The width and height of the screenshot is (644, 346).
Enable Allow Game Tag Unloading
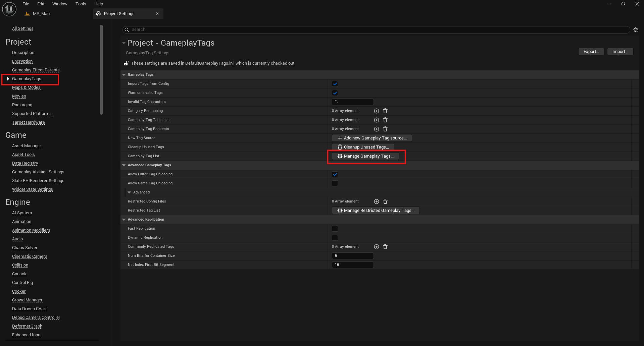tap(335, 183)
